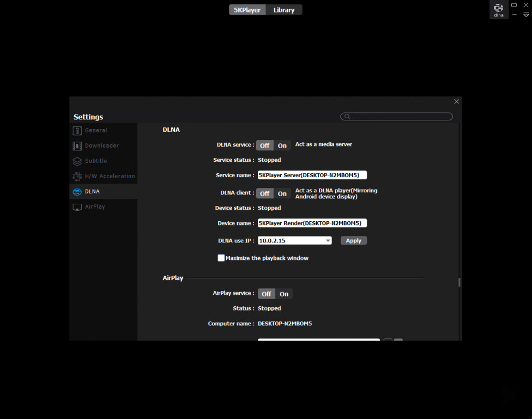Click the Device status Stopped value

269,208
